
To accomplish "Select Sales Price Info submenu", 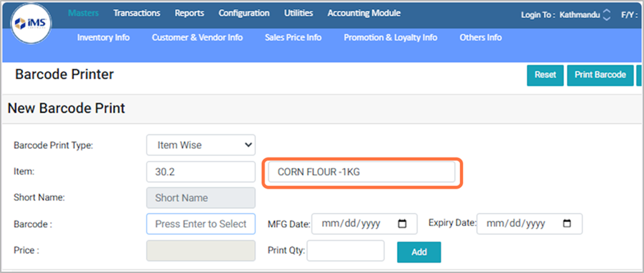I will pyautogui.click(x=293, y=38).
